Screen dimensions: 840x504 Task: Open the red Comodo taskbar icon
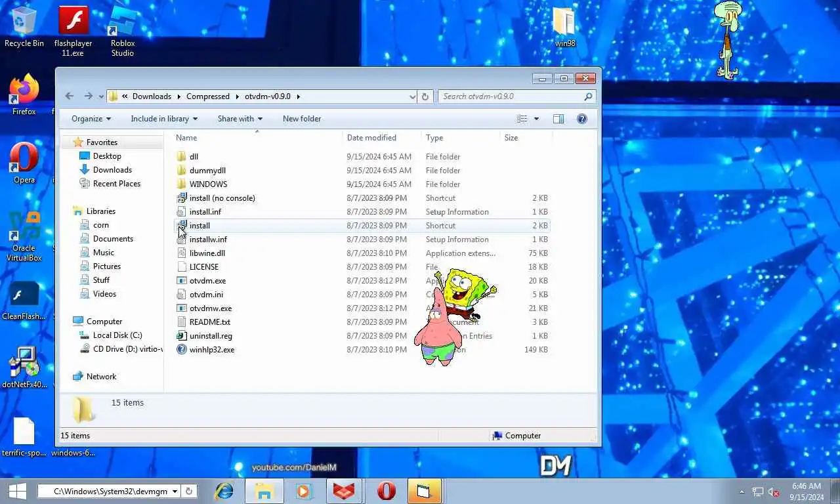pyautogui.click(x=344, y=491)
